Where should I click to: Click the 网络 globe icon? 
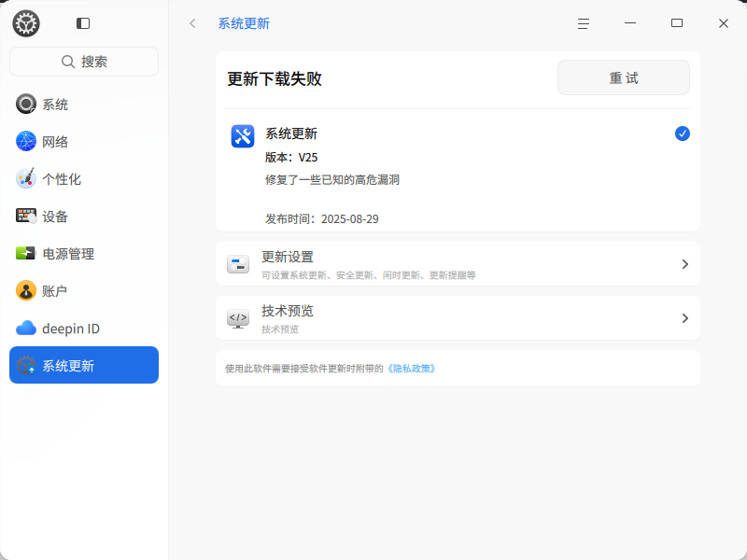pos(26,142)
